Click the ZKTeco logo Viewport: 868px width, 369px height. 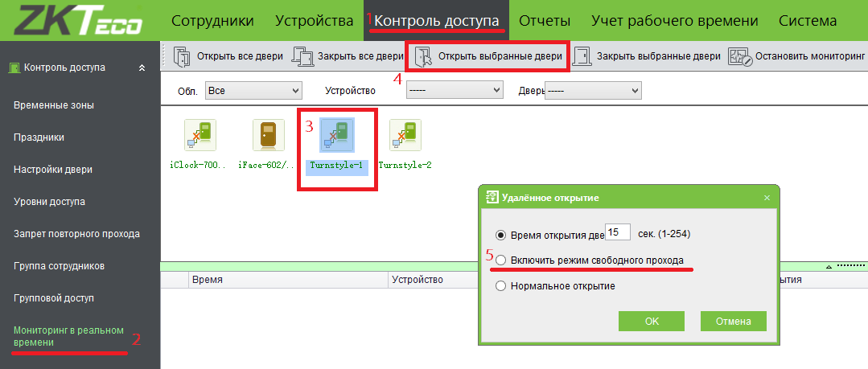[x=79, y=20]
